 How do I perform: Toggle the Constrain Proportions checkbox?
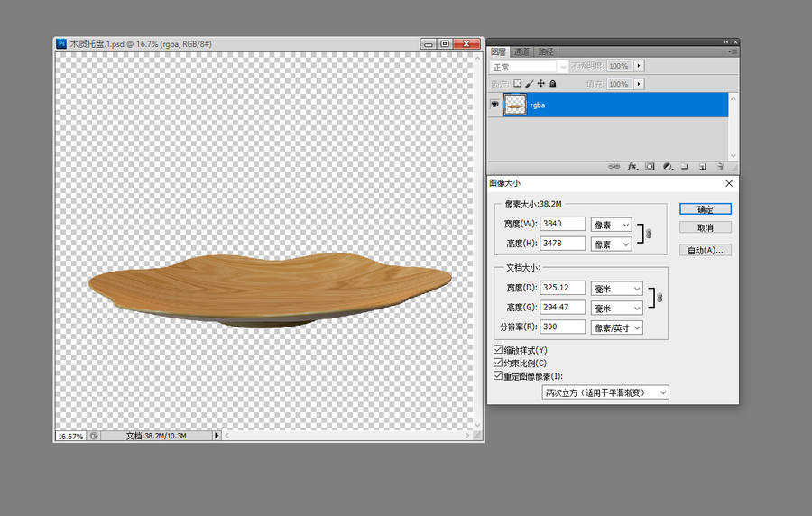(x=498, y=363)
